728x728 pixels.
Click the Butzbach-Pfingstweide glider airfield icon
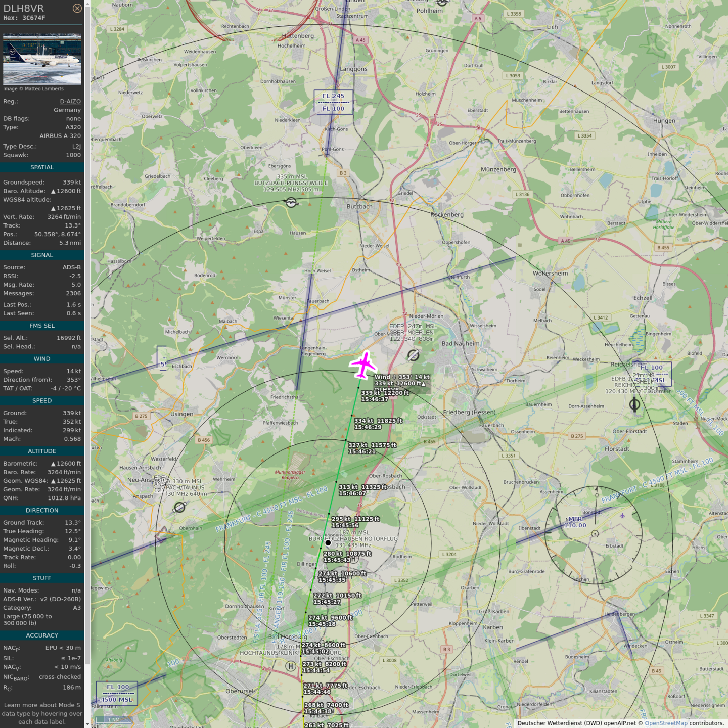(x=291, y=203)
